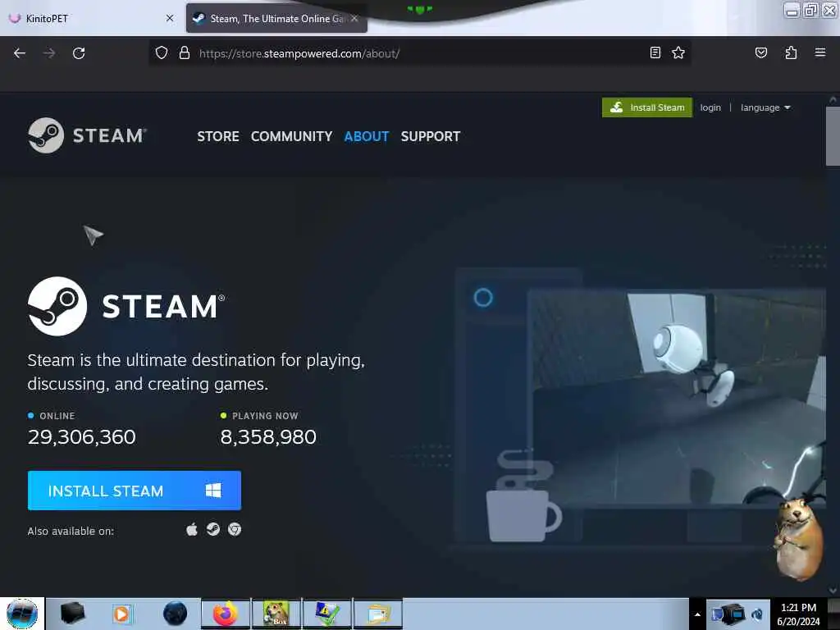The height and width of the screenshot is (630, 840).
Task: Click the volume speaker tray icon
Action: [x=757, y=614]
